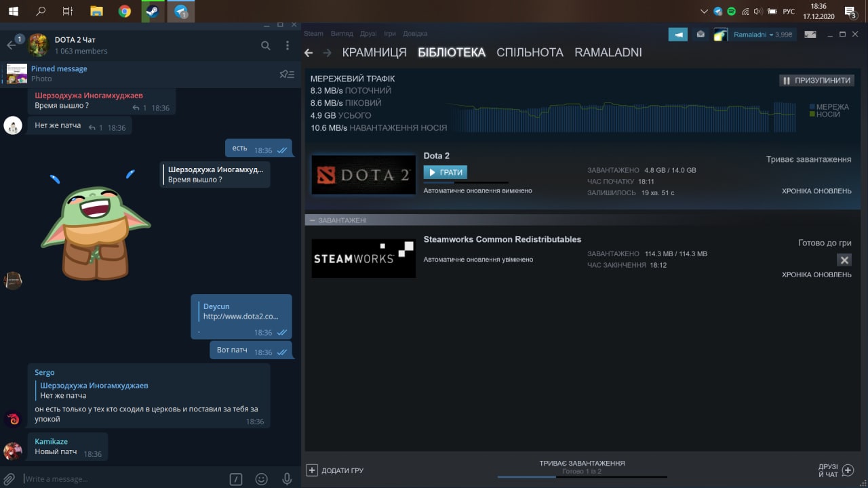The width and height of the screenshot is (868, 488).
Task: Open the volume control in the tray
Action: click(x=757, y=11)
